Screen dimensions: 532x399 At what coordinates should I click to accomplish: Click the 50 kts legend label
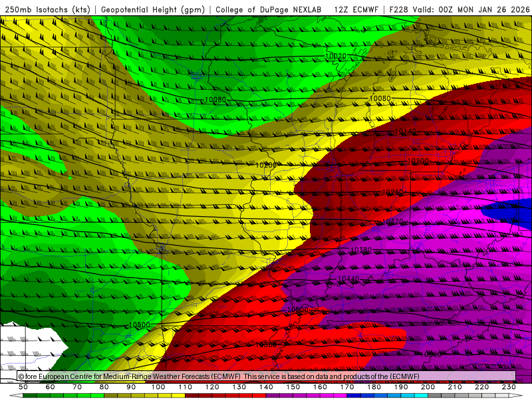23,387
